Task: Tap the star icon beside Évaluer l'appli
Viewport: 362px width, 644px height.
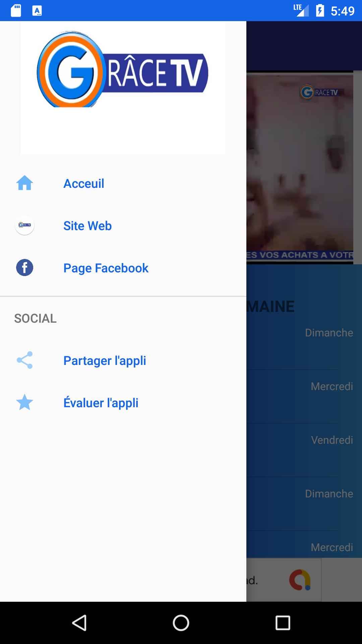Action: pyautogui.click(x=24, y=402)
